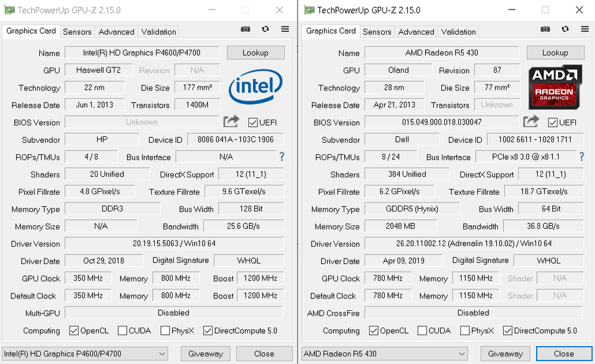Click the Lookup button in AMD window
595x364 pixels.
tap(556, 53)
